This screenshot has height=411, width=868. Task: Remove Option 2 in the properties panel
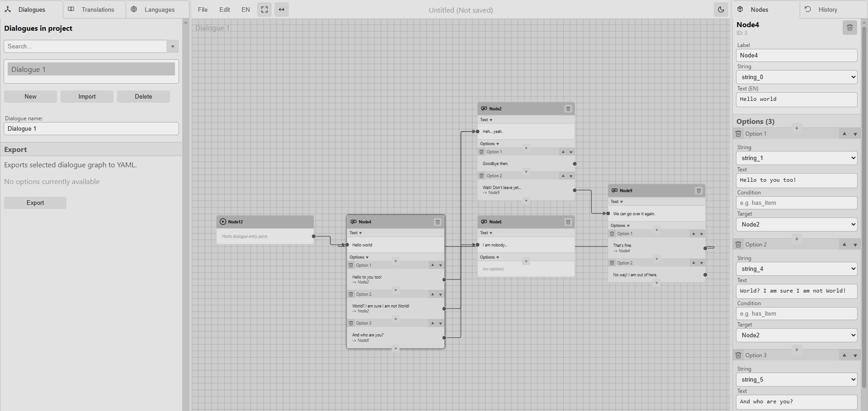tap(738, 245)
